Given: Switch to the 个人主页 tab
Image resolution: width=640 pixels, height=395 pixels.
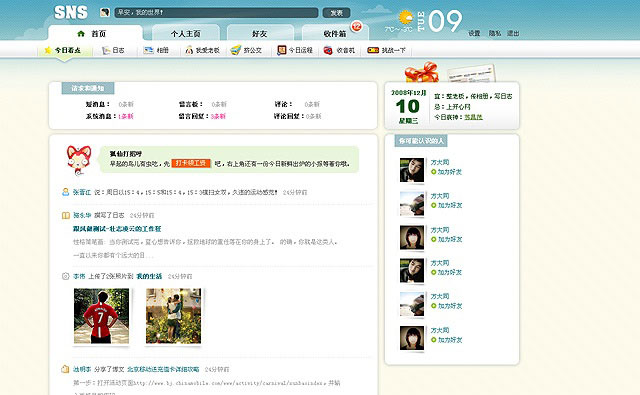Looking at the screenshot, I should pyautogui.click(x=186, y=33).
